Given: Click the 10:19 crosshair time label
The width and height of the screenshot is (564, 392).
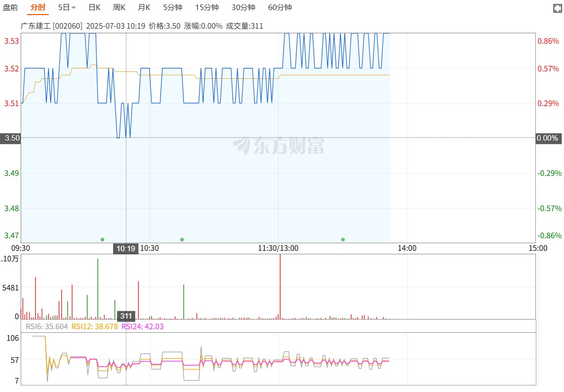Looking at the screenshot, I should click(x=126, y=248).
